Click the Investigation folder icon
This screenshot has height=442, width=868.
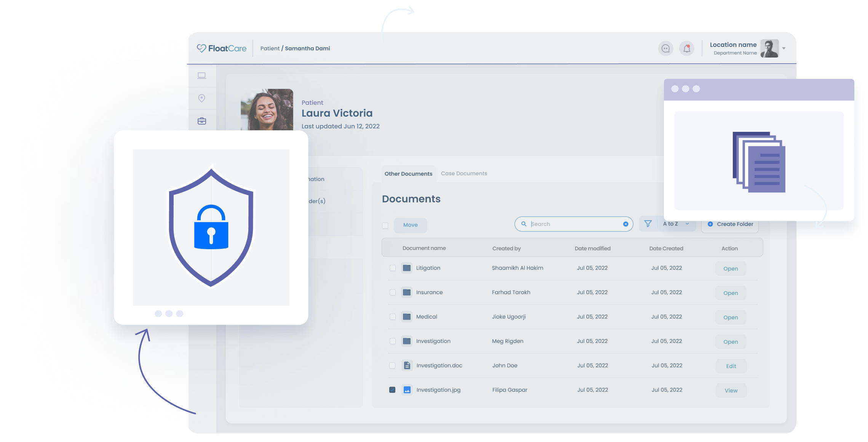(x=407, y=341)
